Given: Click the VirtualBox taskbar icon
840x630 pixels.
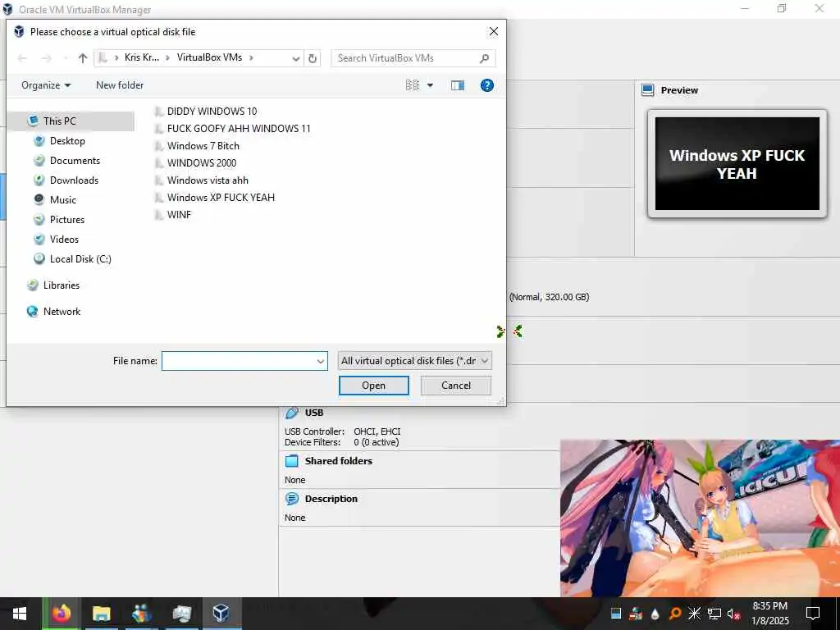Looking at the screenshot, I should (221, 614).
